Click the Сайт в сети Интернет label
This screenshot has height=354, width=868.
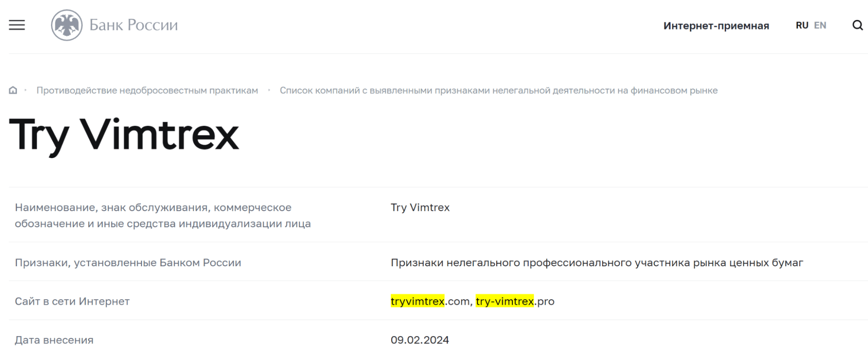point(72,301)
